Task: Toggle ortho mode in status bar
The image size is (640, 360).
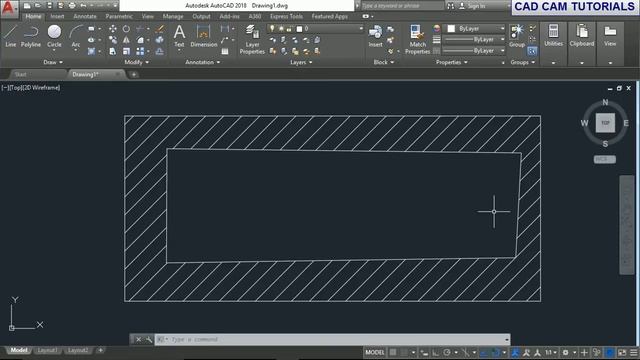Action: pos(436,352)
